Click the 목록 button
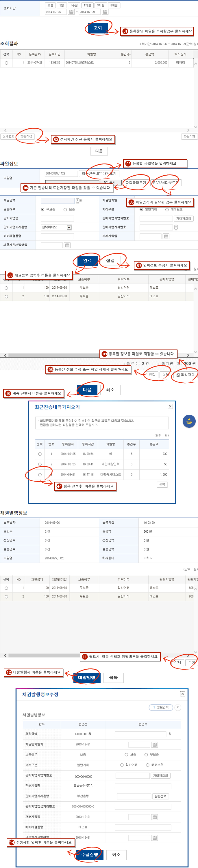The image size is (198, 868). (114, 678)
